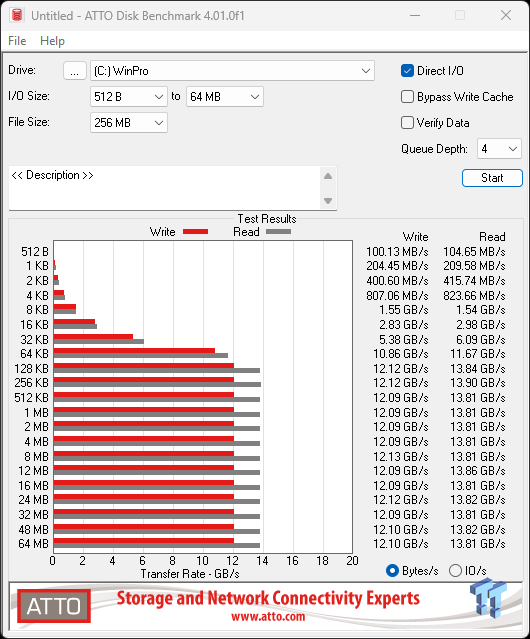The image size is (530, 639).
Task: Click the 4 KB write value 807.06 MB/s
Action: point(397,295)
